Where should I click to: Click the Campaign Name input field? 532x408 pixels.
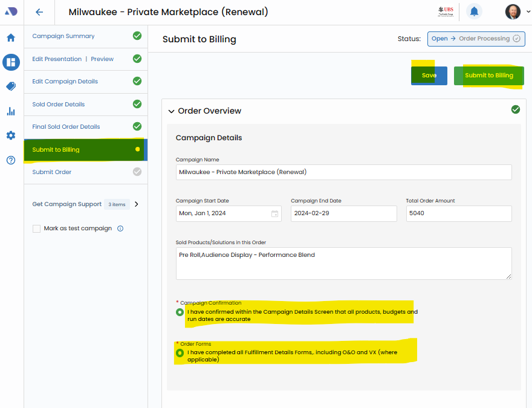pyautogui.click(x=343, y=172)
